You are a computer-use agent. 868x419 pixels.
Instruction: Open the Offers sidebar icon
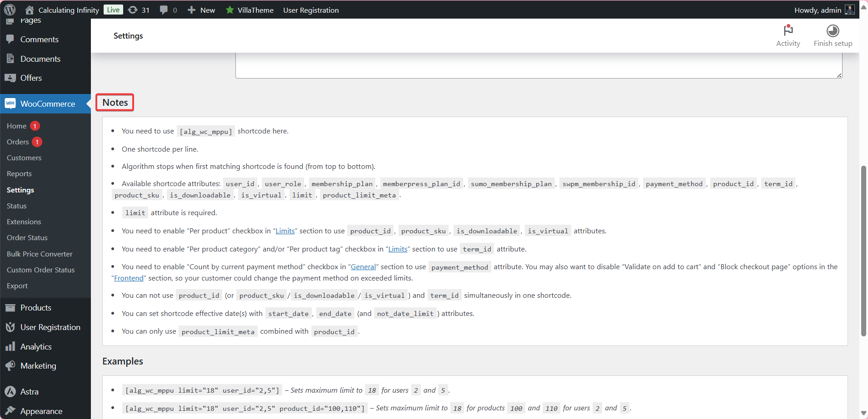coord(10,78)
